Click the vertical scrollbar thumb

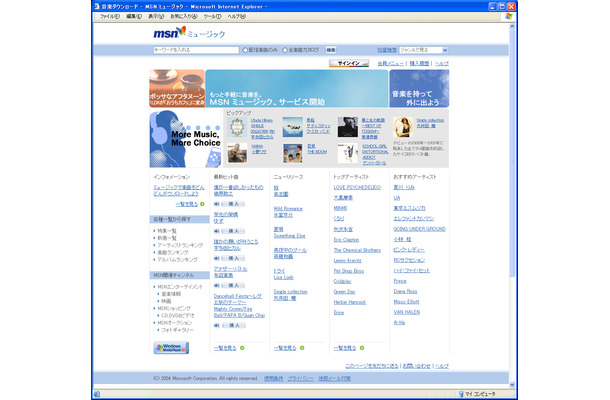pyautogui.click(x=512, y=154)
